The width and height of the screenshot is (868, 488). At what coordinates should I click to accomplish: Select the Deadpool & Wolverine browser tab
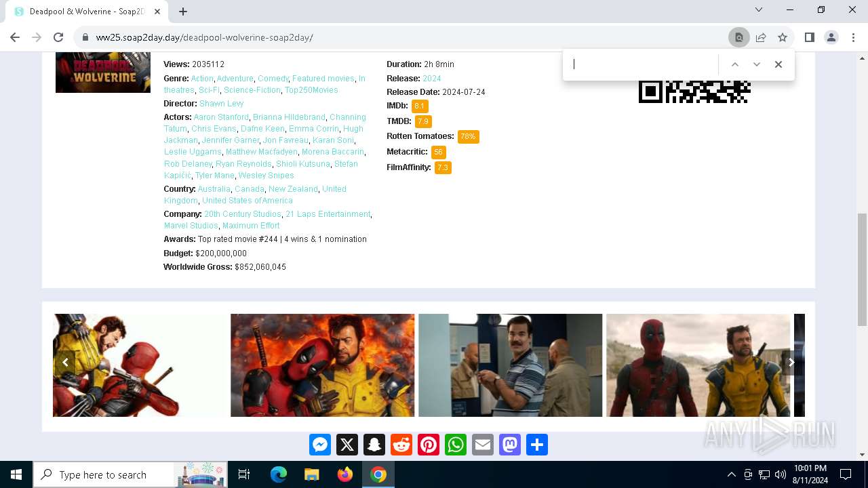pyautogui.click(x=87, y=12)
